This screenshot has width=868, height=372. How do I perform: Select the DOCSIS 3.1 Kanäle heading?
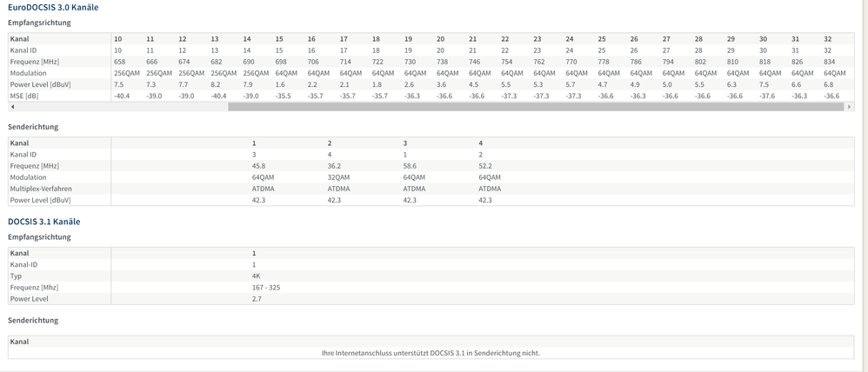click(x=43, y=222)
